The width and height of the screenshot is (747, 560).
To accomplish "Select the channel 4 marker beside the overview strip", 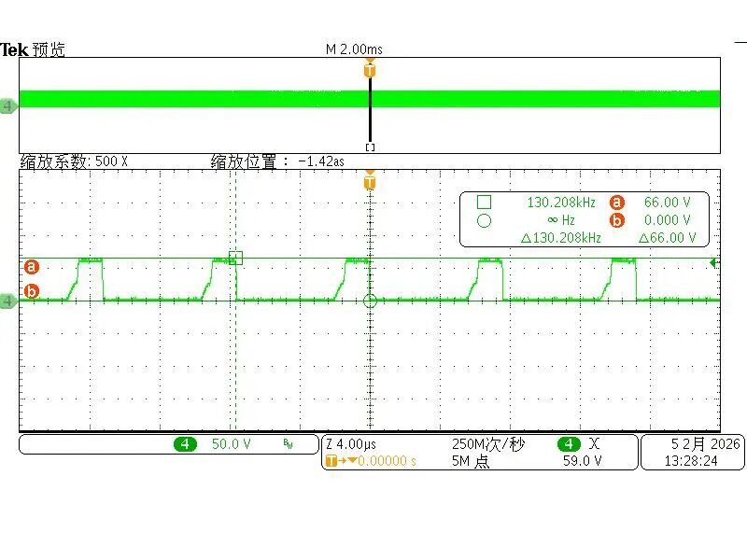I will [x=8, y=105].
